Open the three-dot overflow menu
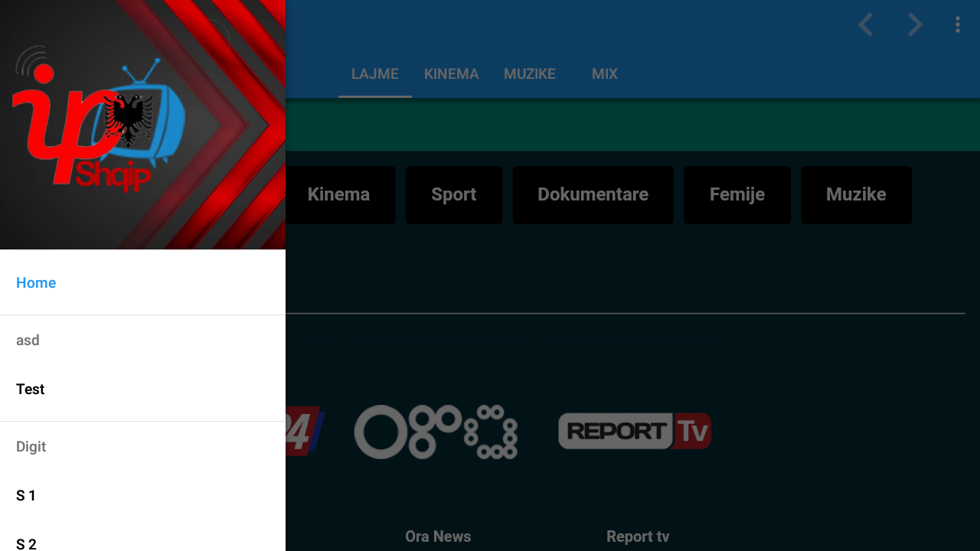This screenshot has width=980, height=551. [957, 25]
